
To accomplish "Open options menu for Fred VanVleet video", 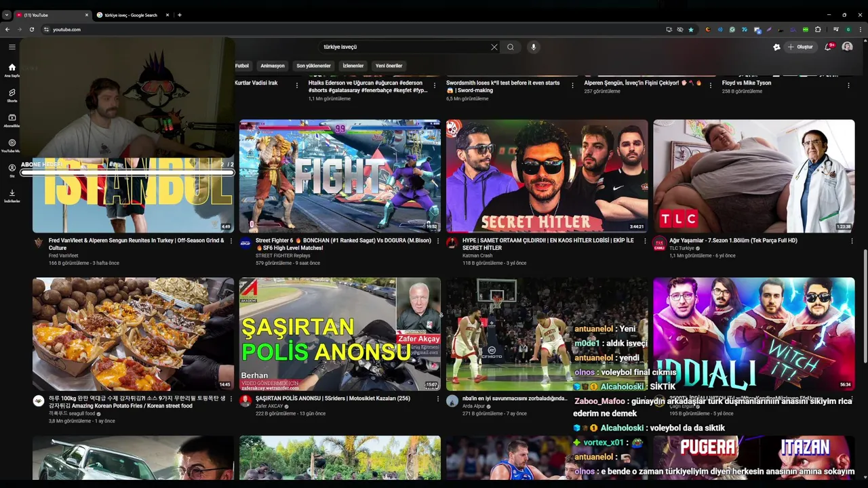I will 231,241.
